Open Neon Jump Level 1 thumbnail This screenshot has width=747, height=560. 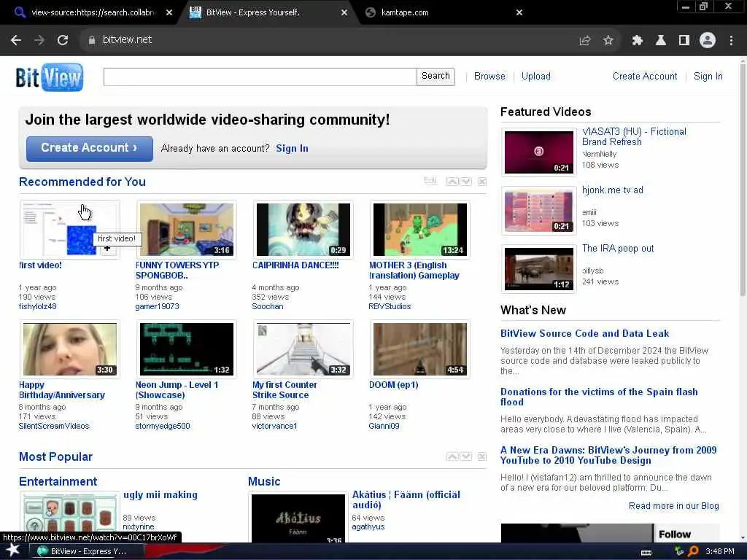187,349
